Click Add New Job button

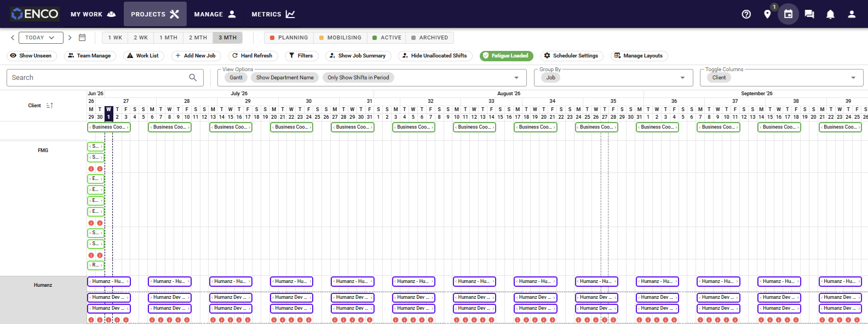196,56
